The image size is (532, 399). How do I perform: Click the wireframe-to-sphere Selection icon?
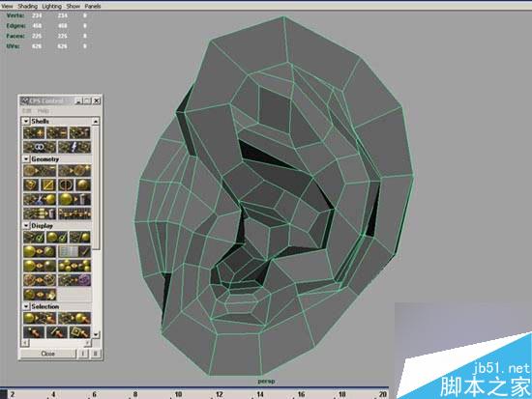tap(74, 318)
